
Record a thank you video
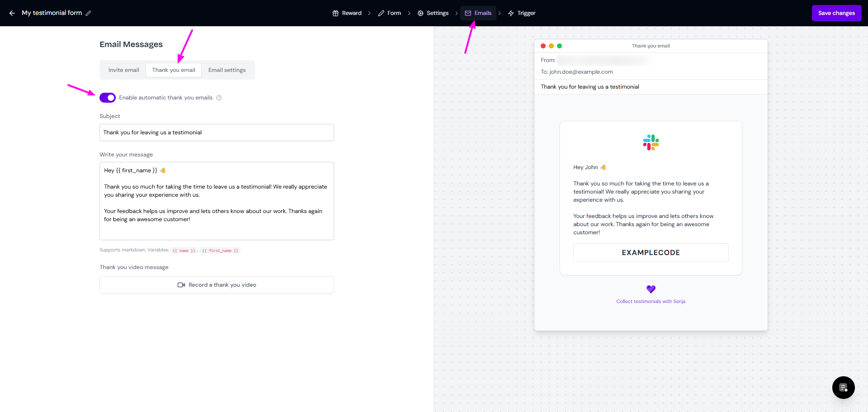217,285
